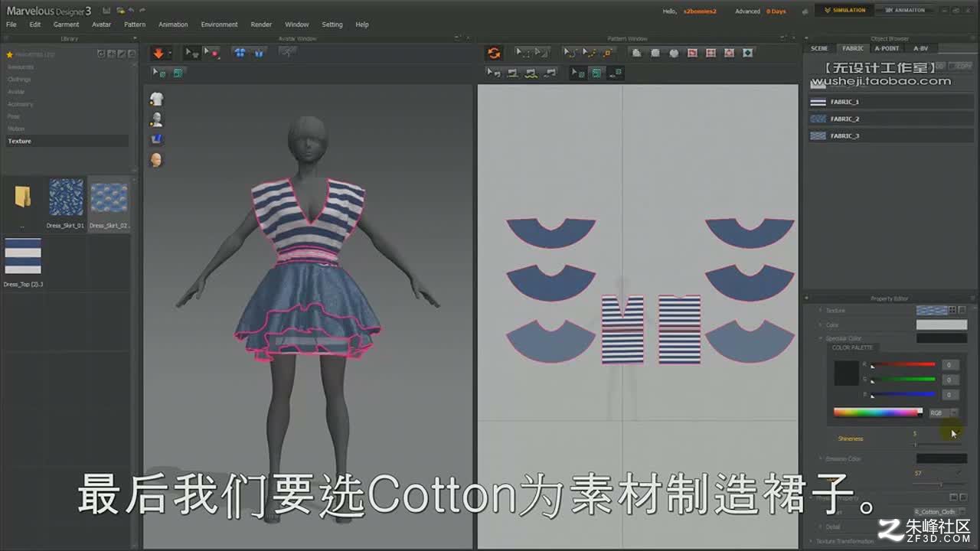
Task: Click the garment display icon in 3D view
Action: tap(156, 99)
